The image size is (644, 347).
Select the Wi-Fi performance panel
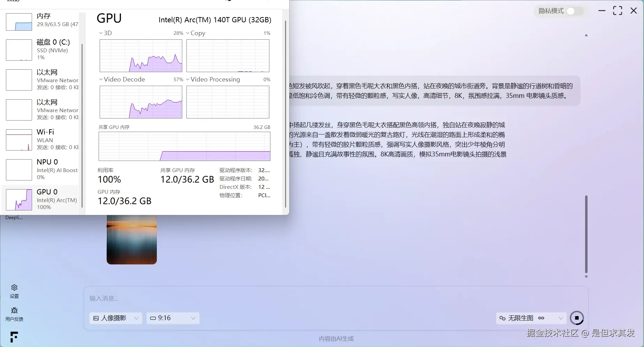click(42, 139)
